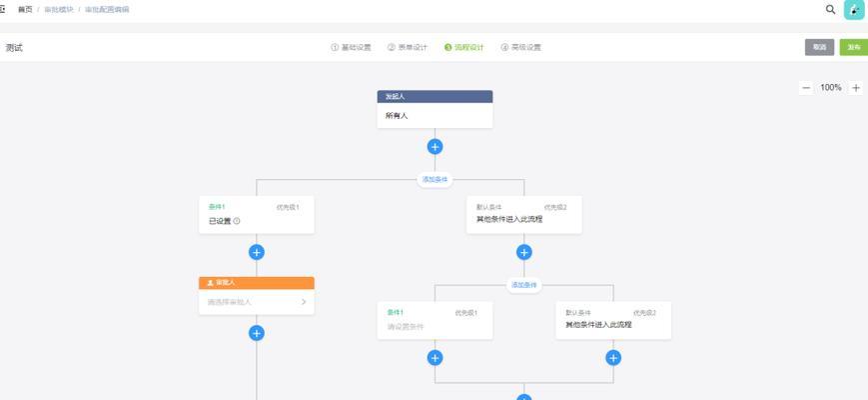Expand the 请选择审批人 chevron arrow

(304, 302)
